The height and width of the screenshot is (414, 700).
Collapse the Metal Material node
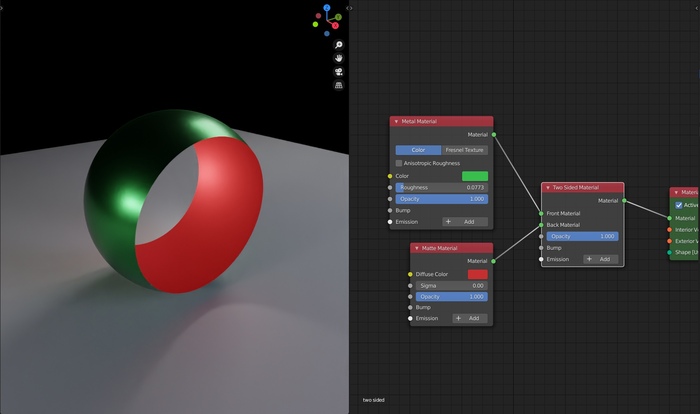(x=396, y=121)
